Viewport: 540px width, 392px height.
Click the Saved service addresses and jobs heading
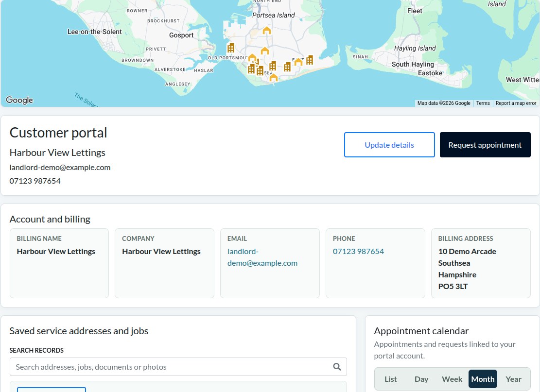79,331
